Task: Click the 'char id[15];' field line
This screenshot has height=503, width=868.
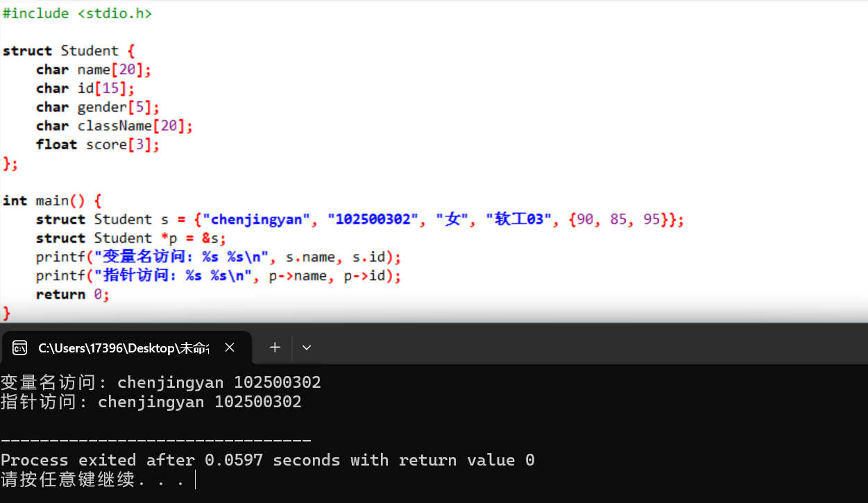Action: [85, 88]
